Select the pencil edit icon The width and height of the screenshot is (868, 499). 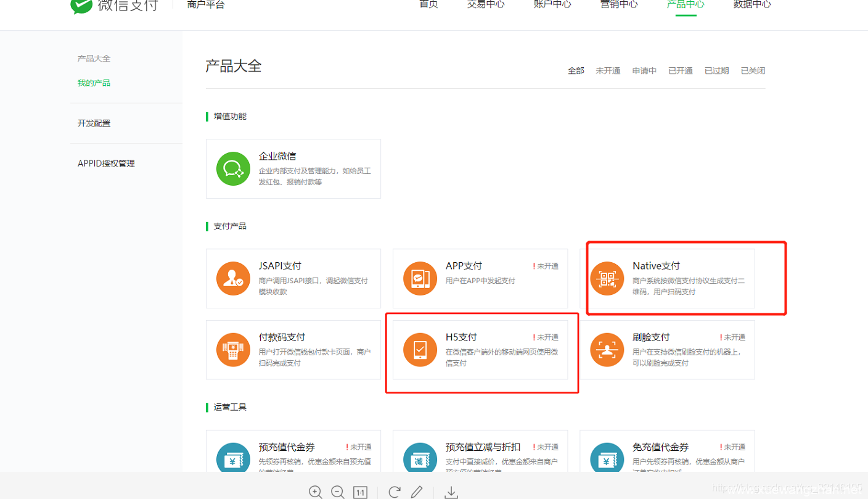(417, 492)
